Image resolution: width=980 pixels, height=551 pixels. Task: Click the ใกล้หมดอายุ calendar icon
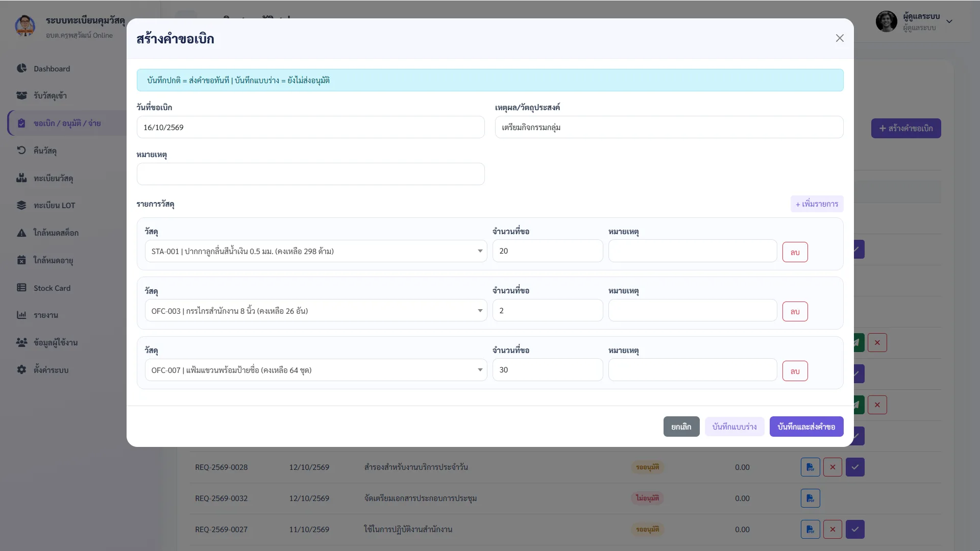pos(21,260)
